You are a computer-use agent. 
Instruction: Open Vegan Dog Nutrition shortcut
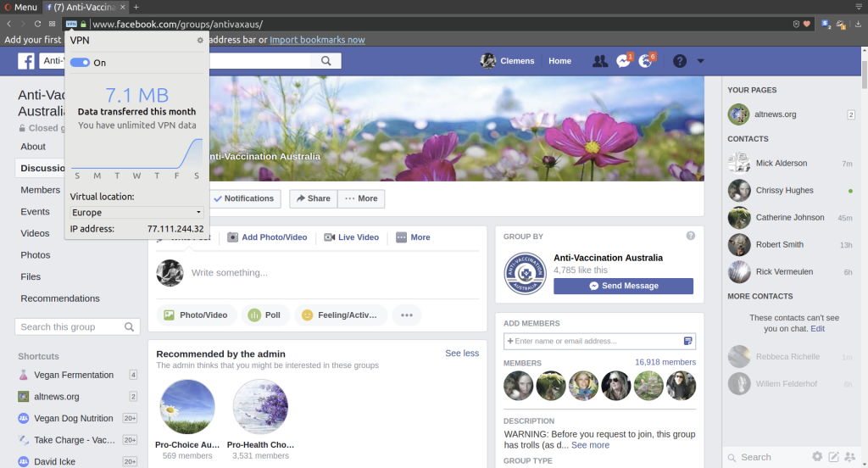[74, 418]
